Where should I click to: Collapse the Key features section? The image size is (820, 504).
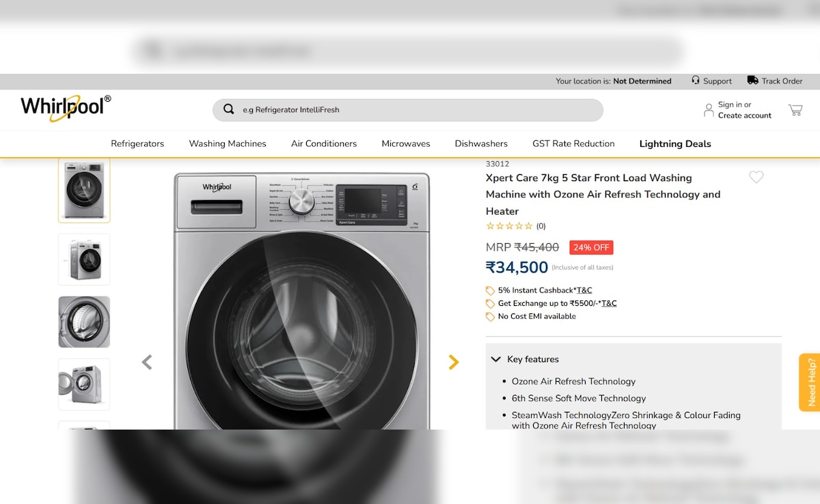click(495, 359)
